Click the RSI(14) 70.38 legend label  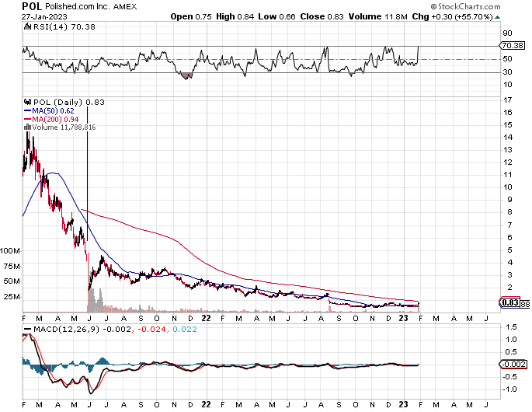[64, 27]
